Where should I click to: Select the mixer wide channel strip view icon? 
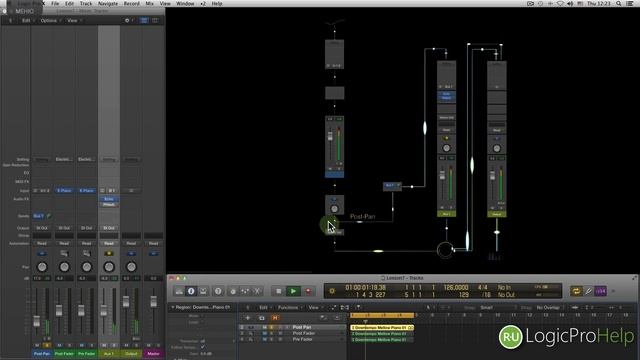(155, 20)
